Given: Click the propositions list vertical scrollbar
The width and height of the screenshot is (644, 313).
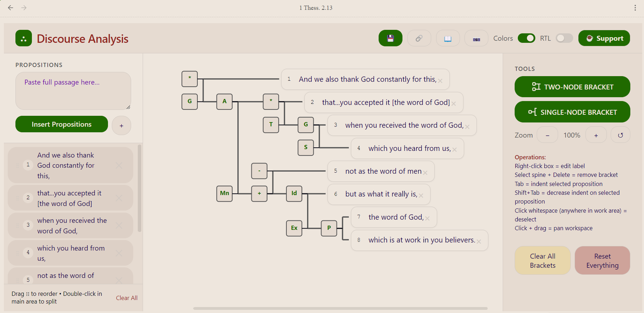Looking at the screenshot, I should pyautogui.click(x=140, y=188).
